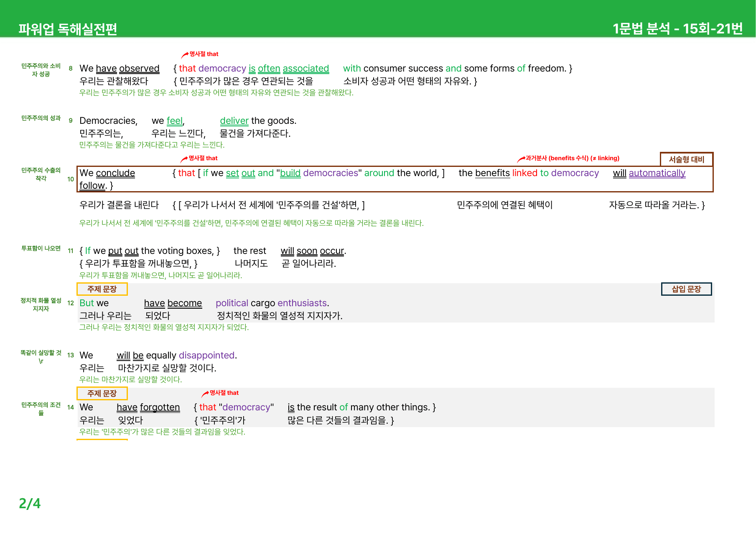
Task: Click the side label '똑같이 실망할 것'
Action: point(41,353)
